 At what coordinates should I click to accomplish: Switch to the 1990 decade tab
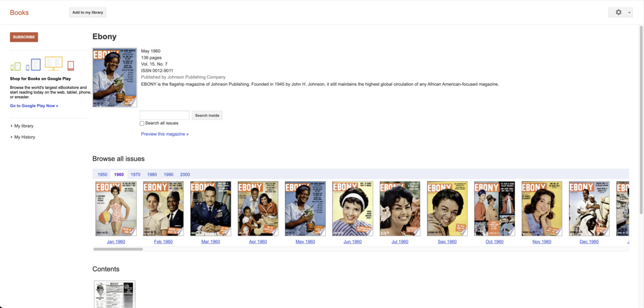168,175
